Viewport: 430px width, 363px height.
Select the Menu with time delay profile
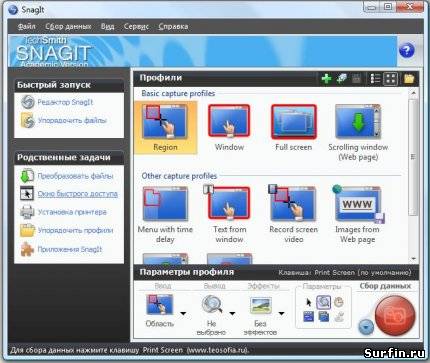(x=165, y=215)
